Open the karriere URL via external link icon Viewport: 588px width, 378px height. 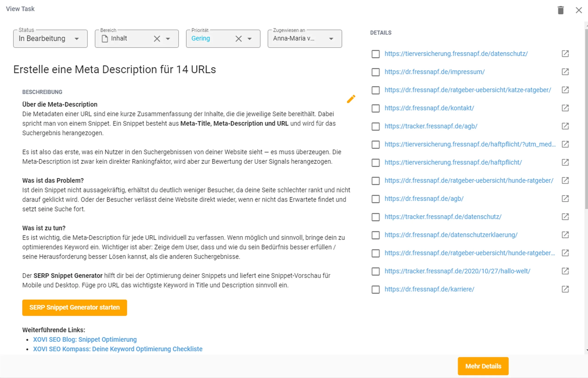pos(565,289)
